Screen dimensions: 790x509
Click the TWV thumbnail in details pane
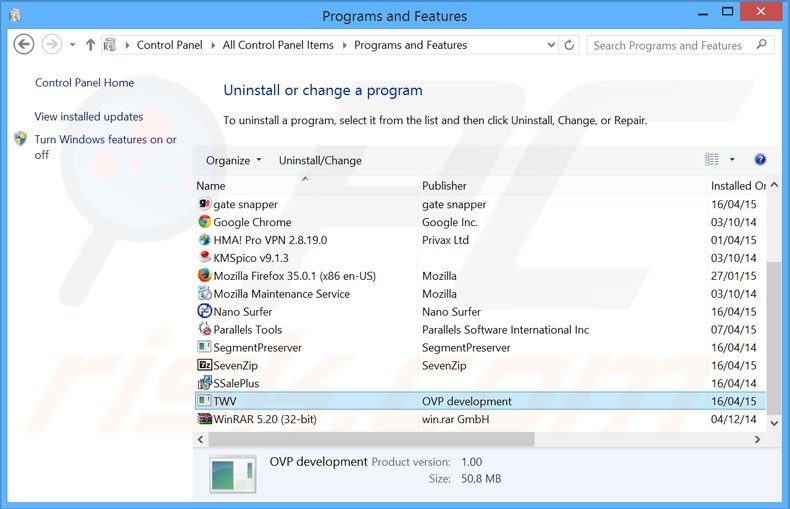click(233, 474)
